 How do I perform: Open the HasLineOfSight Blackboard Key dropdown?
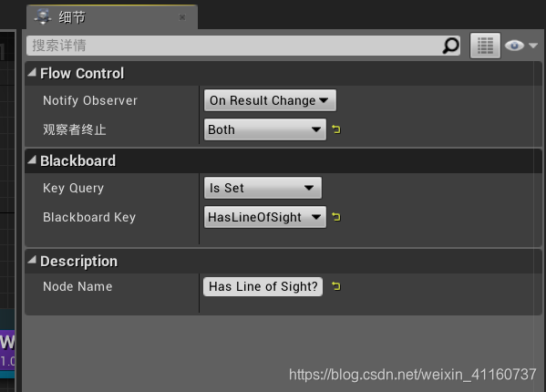(265, 217)
